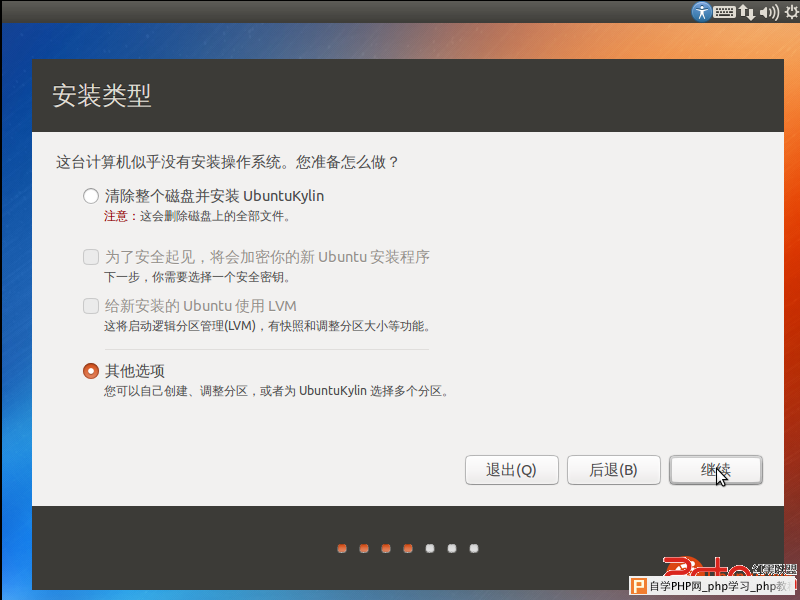800x600 pixels.
Task: Click the 继续 button
Action: 715,470
